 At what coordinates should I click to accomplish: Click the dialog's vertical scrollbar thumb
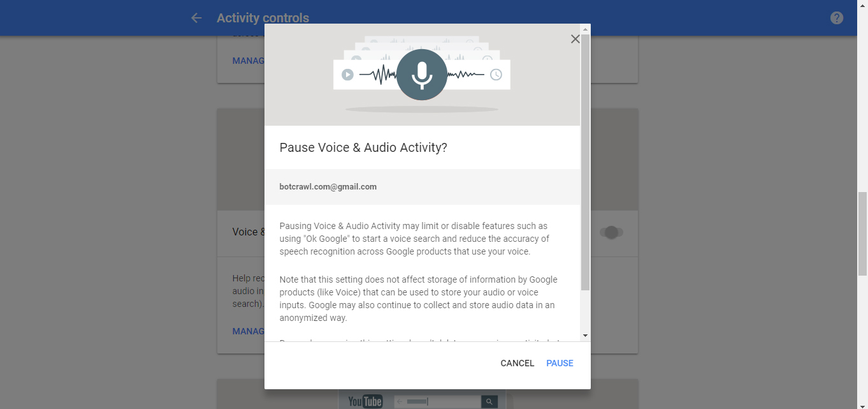click(x=585, y=163)
